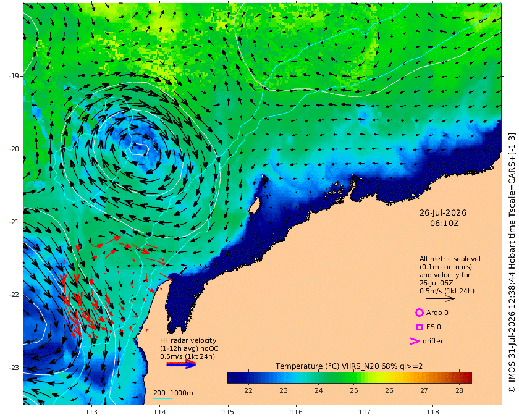Click the '26-Jul 06Z' legend text

click(436, 283)
